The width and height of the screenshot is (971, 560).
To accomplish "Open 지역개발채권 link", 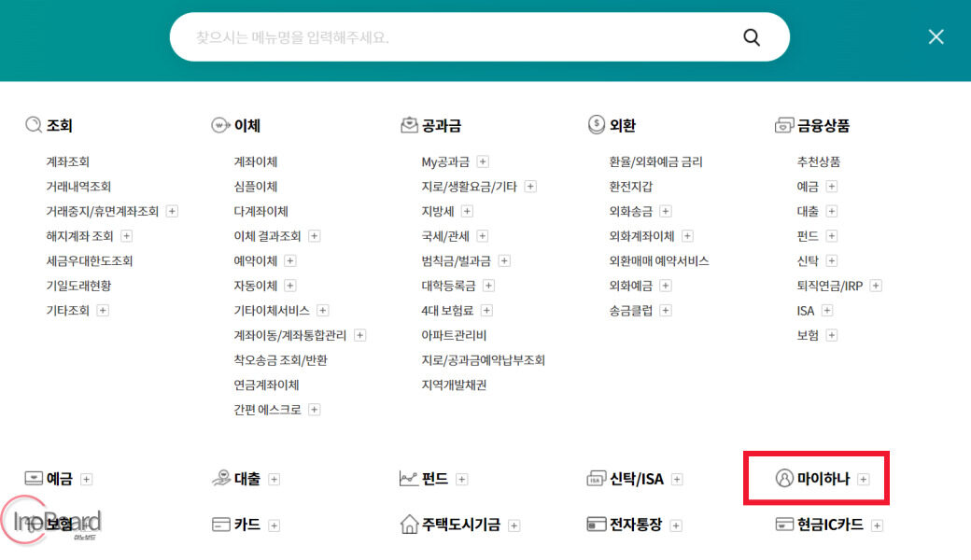I will point(454,385).
